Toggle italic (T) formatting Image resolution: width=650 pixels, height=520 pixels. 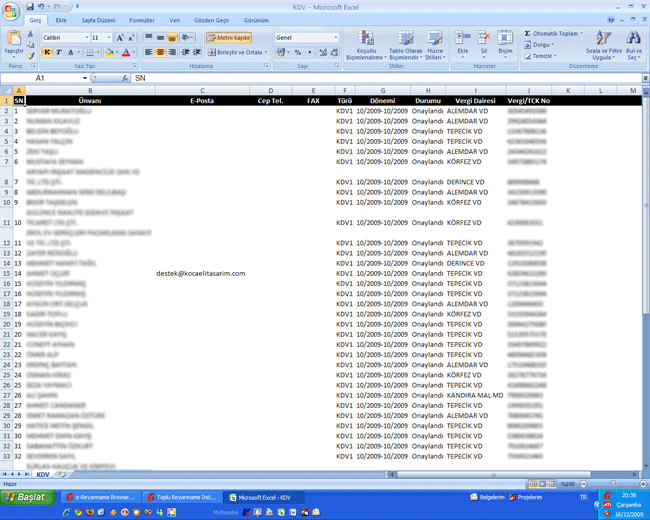click(59, 52)
